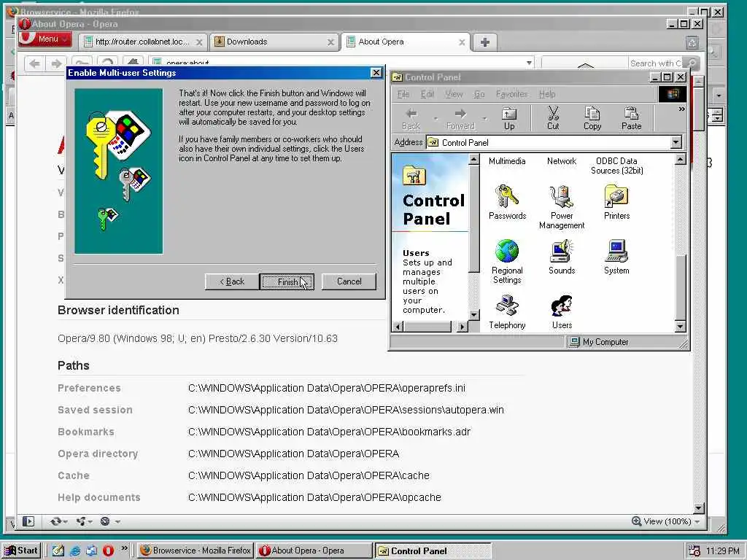This screenshot has width=747, height=560.
Task: Select Multimedia item in Control Panel
Action: point(507,161)
